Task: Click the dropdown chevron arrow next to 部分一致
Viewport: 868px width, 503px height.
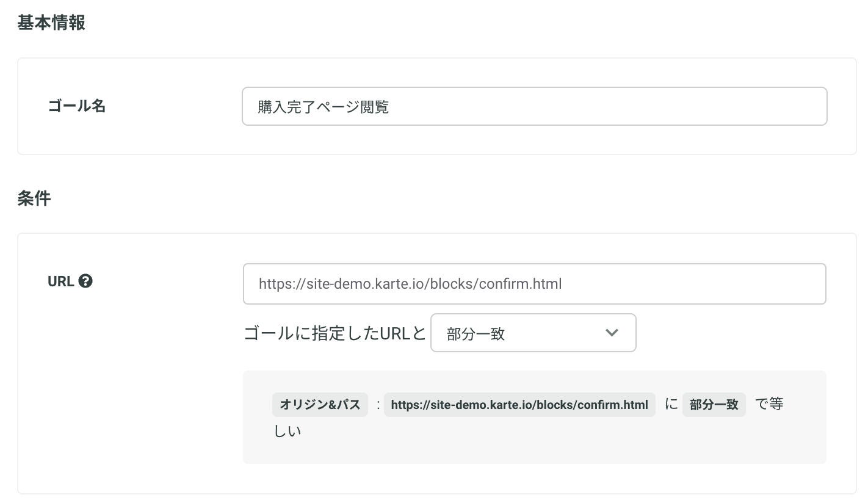Action: pos(612,333)
